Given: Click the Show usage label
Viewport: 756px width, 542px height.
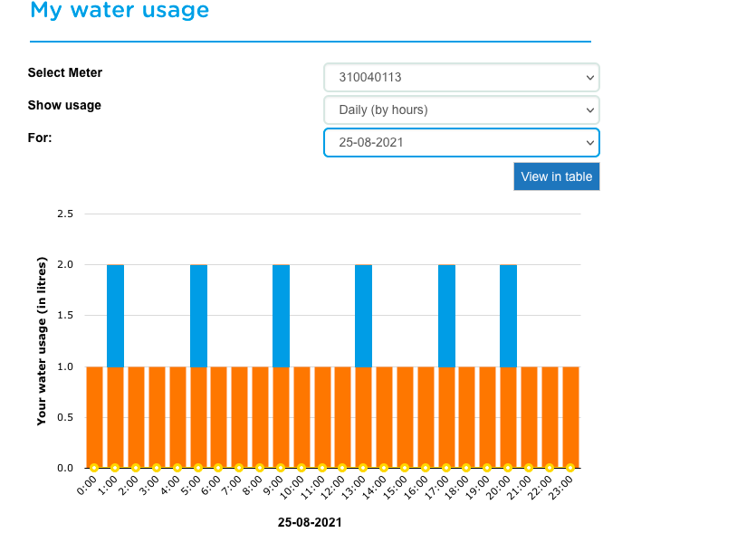Looking at the screenshot, I should (64, 106).
